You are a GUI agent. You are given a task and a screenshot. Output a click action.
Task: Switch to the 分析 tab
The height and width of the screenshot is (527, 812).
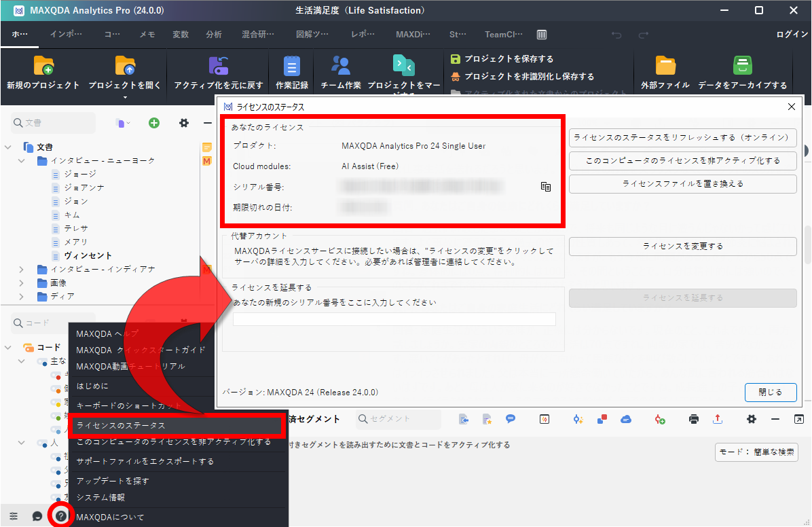coord(214,34)
